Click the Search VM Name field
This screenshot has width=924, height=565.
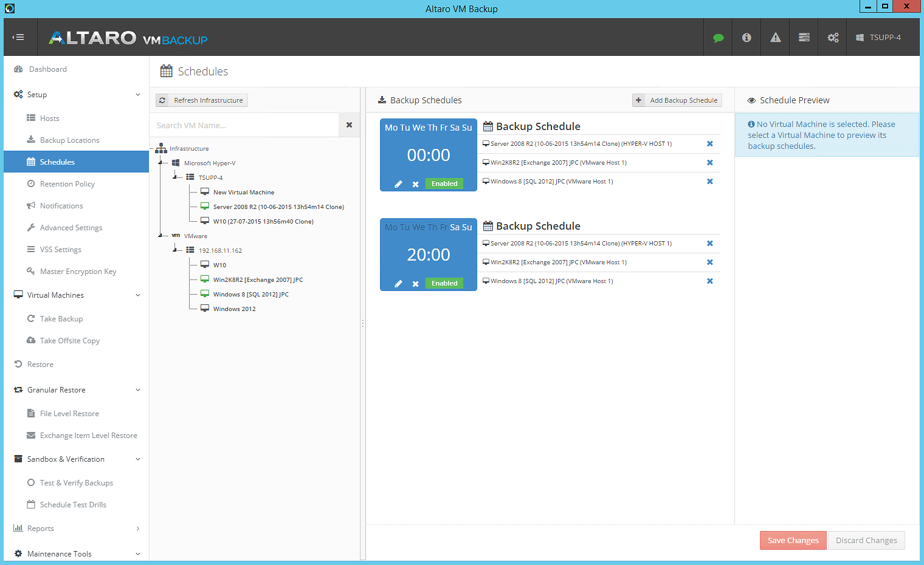coord(243,125)
